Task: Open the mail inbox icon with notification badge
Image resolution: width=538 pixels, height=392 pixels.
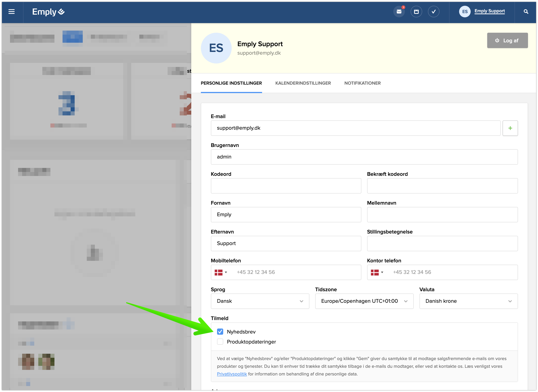Action: click(x=399, y=12)
